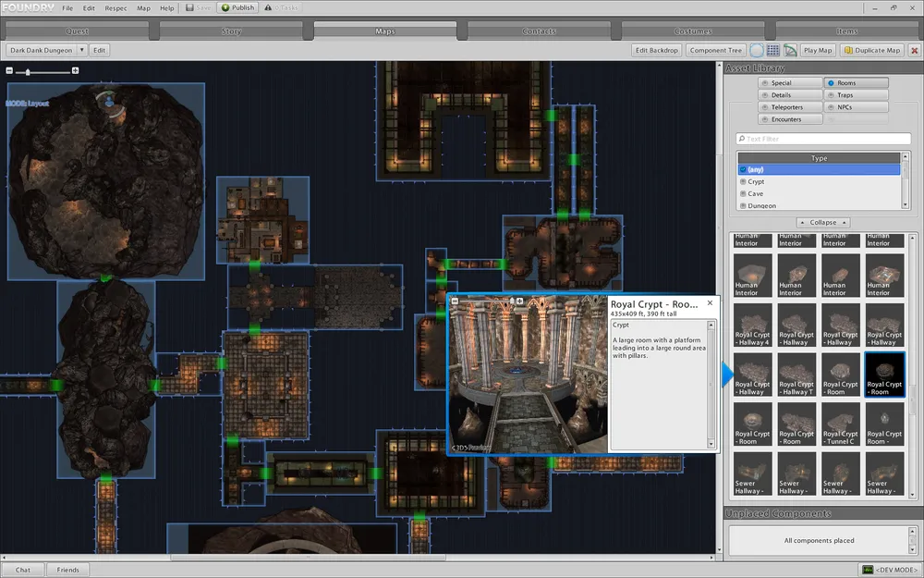
Task: Open the Respec menu
Action: tap(116, 7)
